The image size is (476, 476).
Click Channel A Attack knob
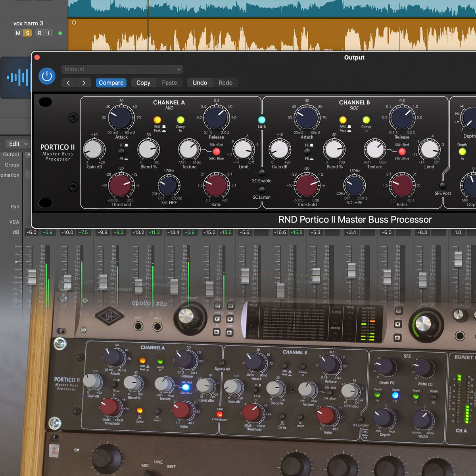121,117
